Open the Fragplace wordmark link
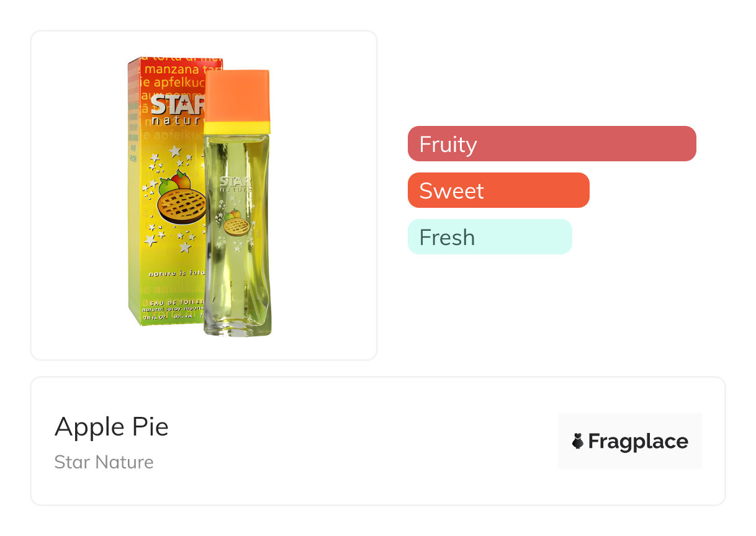The width and height of the screenshot is (756, 536). pyautogui.click(x=637, y=441)
